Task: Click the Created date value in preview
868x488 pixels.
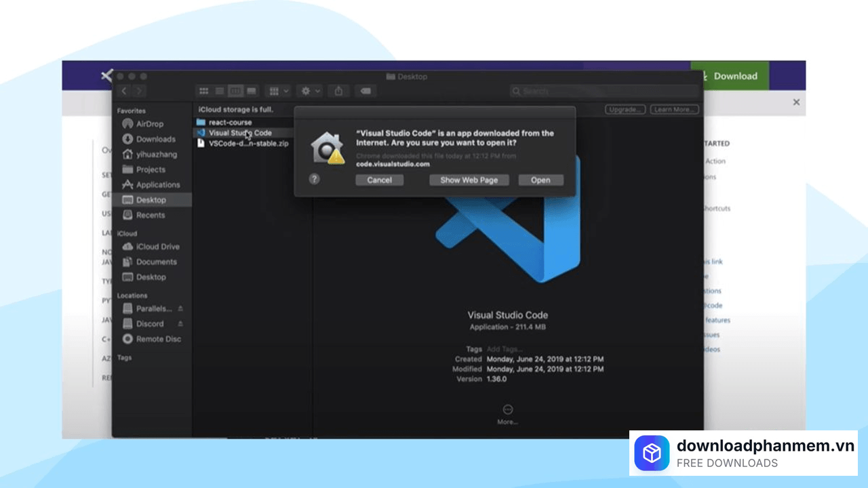Action: tap(545, 359)
